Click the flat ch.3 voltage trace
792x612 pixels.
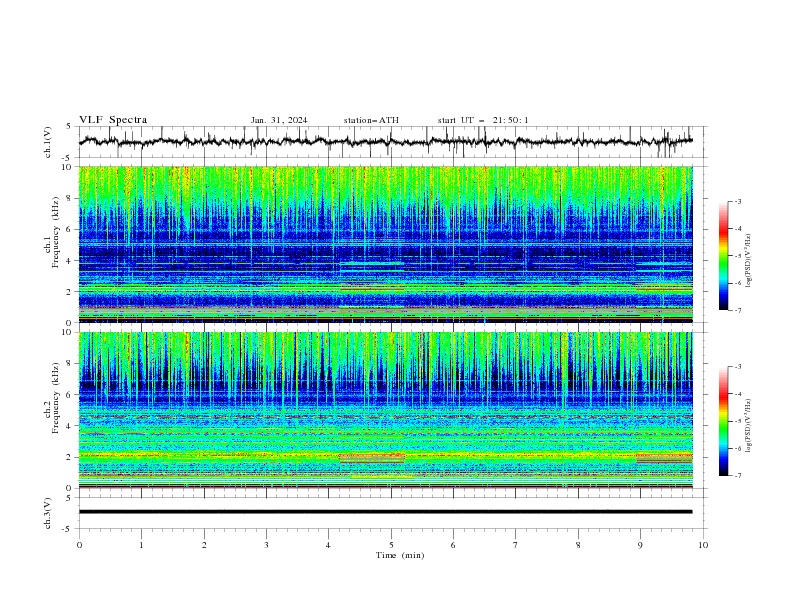(385, 512)
